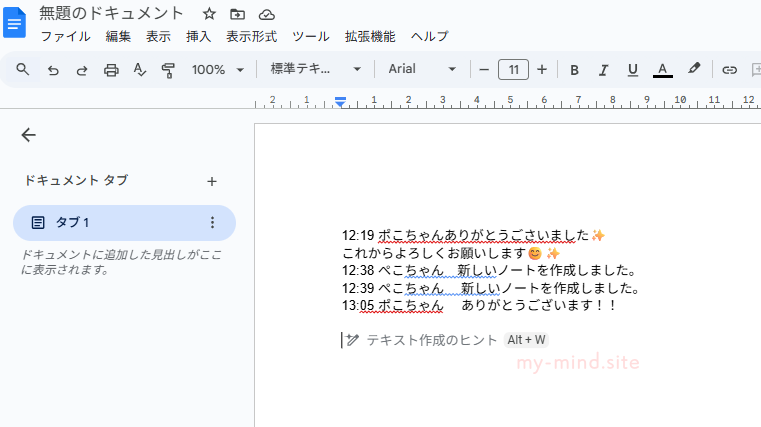Click the pencil sparkle icon before the hint
Image resolution: width=761 pixels, height=427 pixels.
353,340
